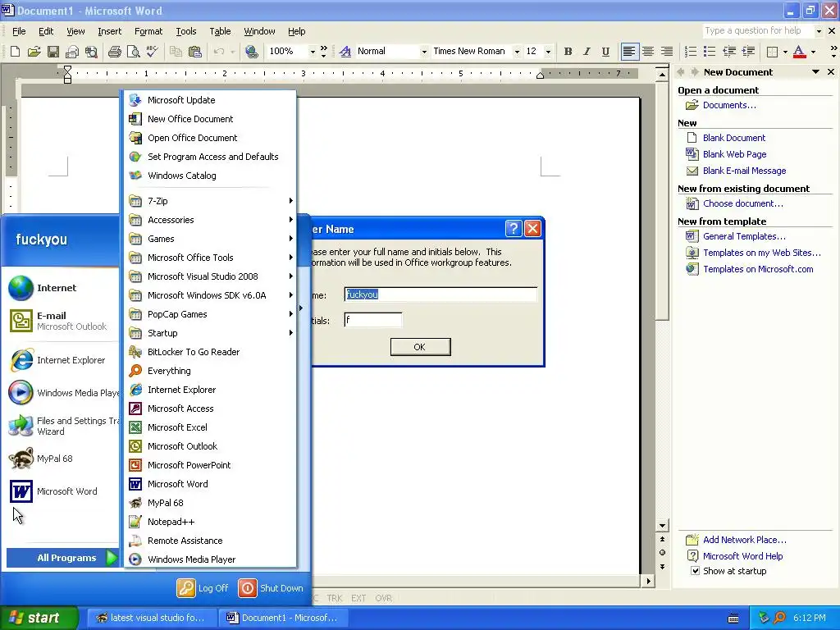Click the Shut Down button
The height and width of the screenshot is (630, 840).
[271, 588]
